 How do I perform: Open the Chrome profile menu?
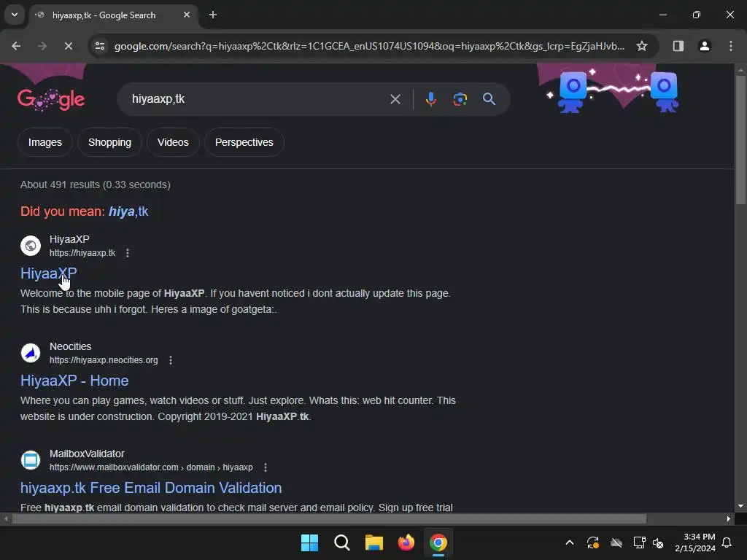coord(704,46)
